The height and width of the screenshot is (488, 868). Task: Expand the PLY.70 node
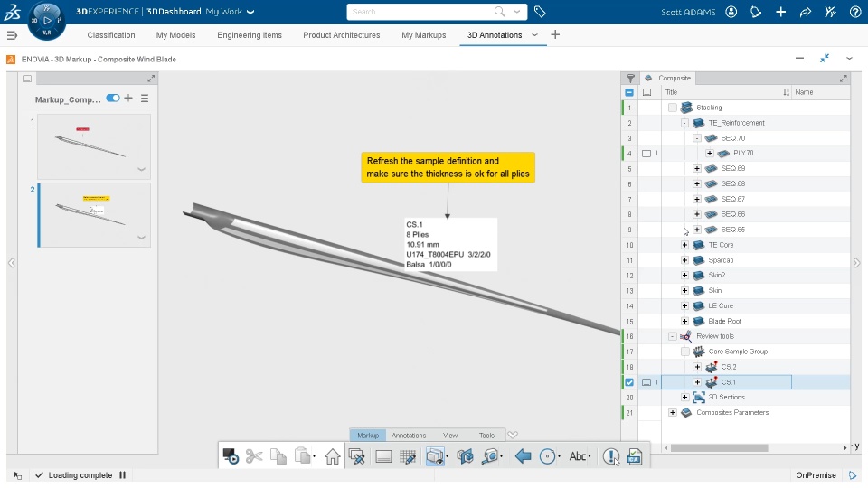pyautogui.click(x=710, y=154)
